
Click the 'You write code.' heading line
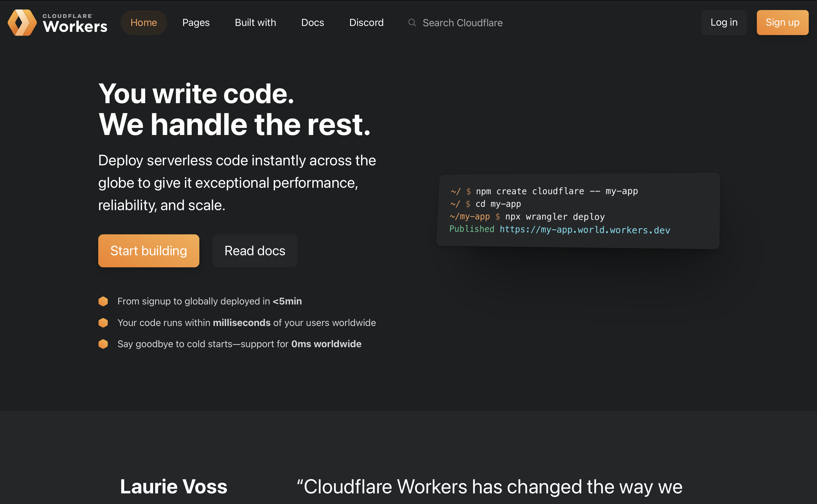pyautogui.click(x=196, y=94)
